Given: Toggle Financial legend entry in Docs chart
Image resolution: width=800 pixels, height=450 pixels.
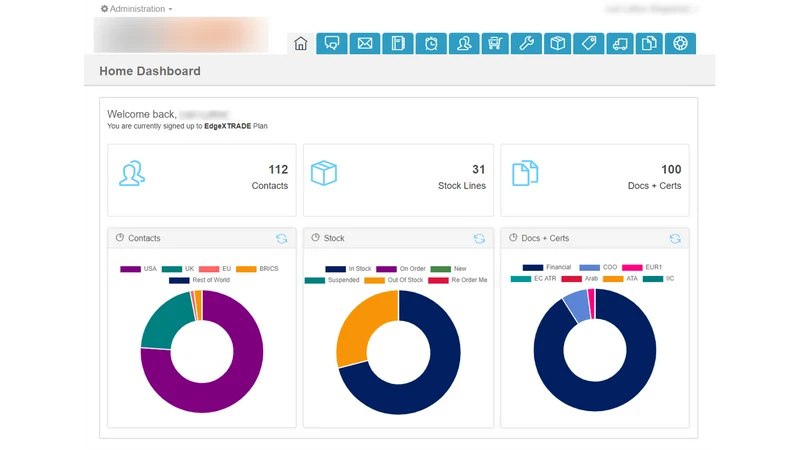Looking at the screenshot, I should click(547, 267).
